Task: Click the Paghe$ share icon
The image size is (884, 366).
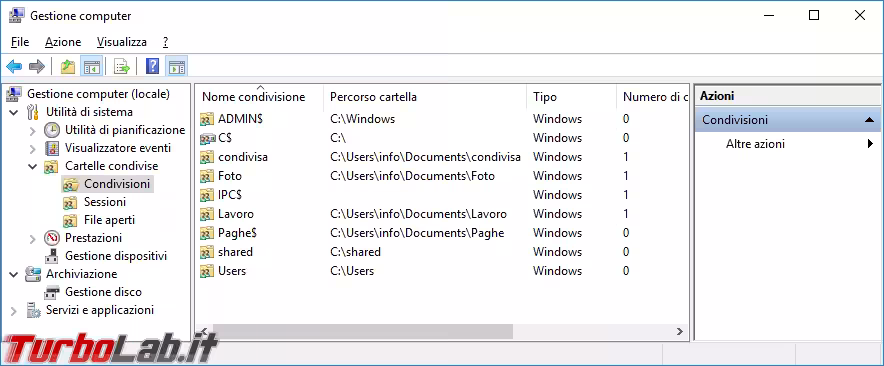Action: coord(207,233)
